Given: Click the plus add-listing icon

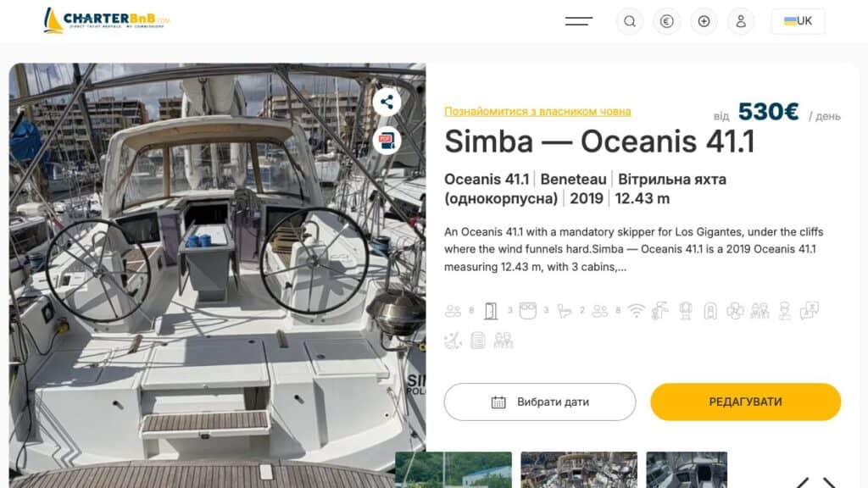Looking at the screenshot, I should [x=704, y=21].
